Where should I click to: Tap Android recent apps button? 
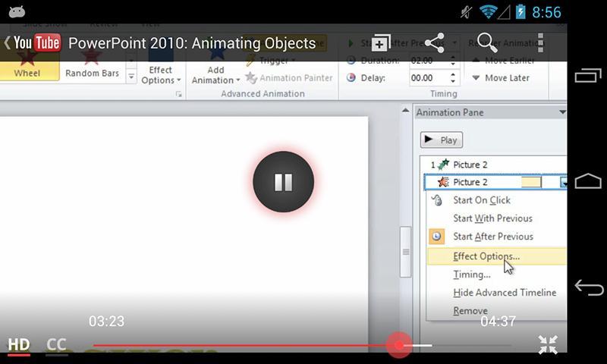click(x=588, y=75)
